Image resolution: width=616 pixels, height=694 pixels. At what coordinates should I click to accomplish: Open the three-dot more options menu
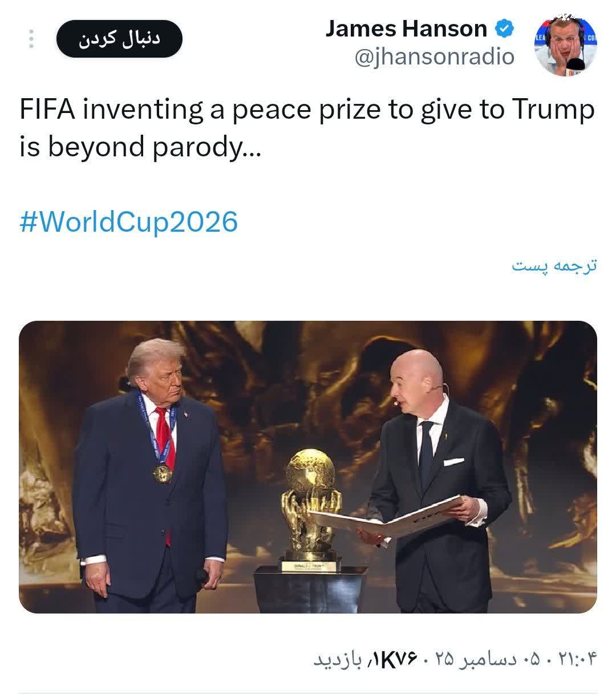click(31, 38)
